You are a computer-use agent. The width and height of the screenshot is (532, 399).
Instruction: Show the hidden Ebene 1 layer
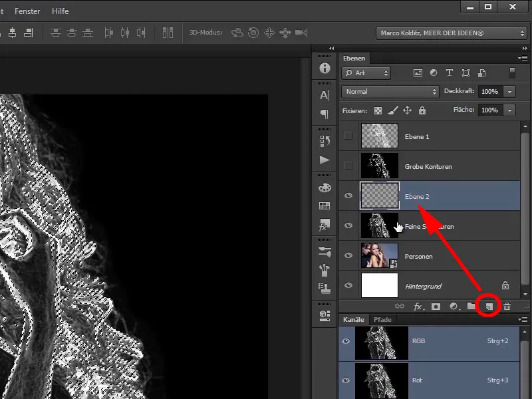[x=348, y=136]
